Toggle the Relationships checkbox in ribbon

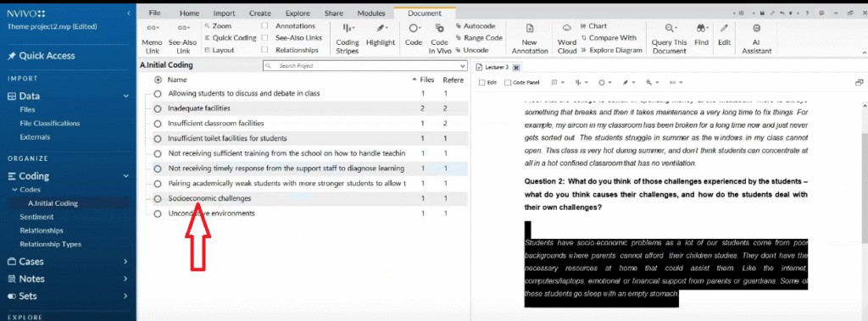[264, 50]
